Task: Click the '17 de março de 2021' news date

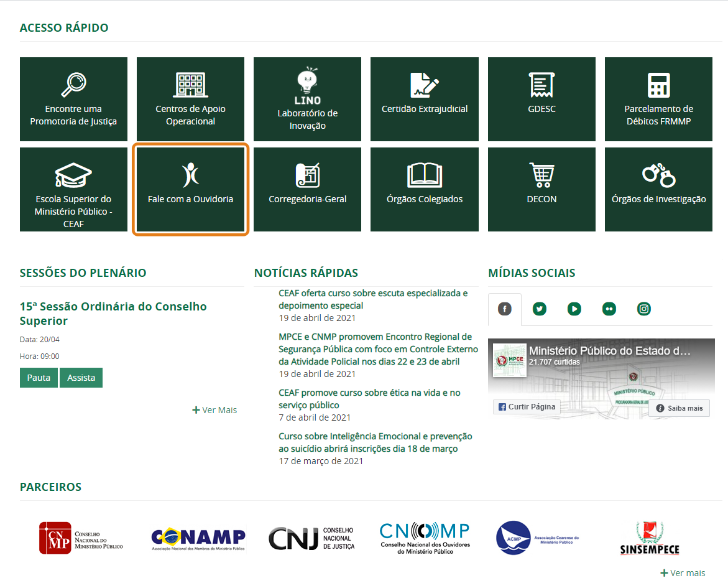Action: coord(321,461)
